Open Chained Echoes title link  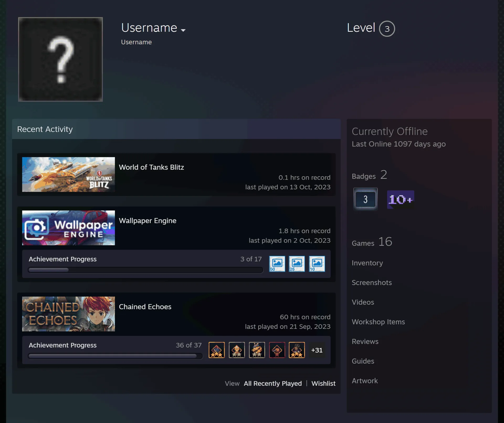tap(145, 307)
